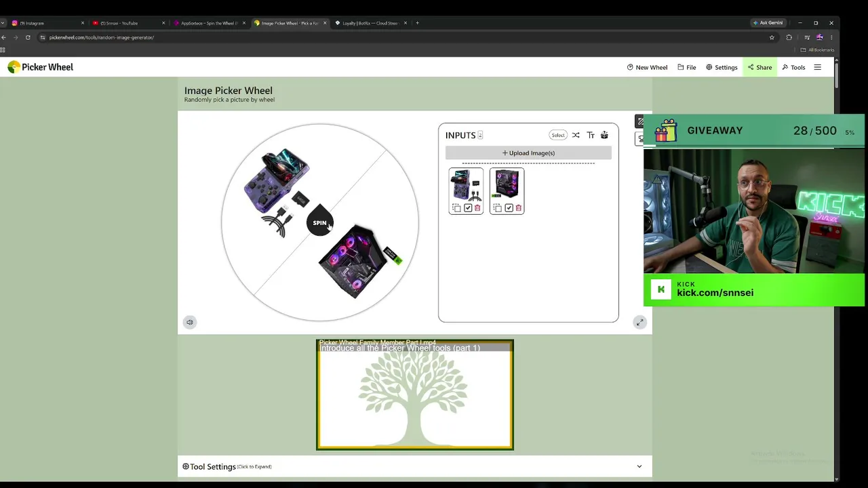Viewport: 868px width, 488px height.
Task: Delete the gaming PC image input
Action: tap(519, 208)
